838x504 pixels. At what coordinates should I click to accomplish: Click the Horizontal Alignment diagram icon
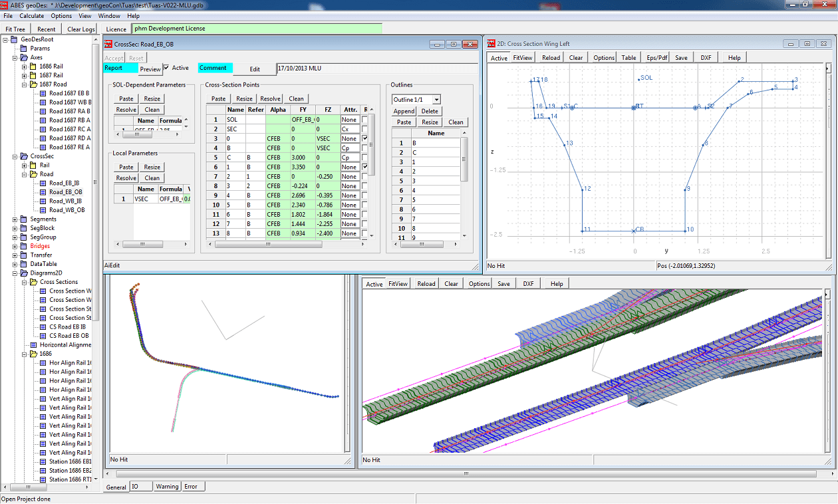click(x=34, y=345)
